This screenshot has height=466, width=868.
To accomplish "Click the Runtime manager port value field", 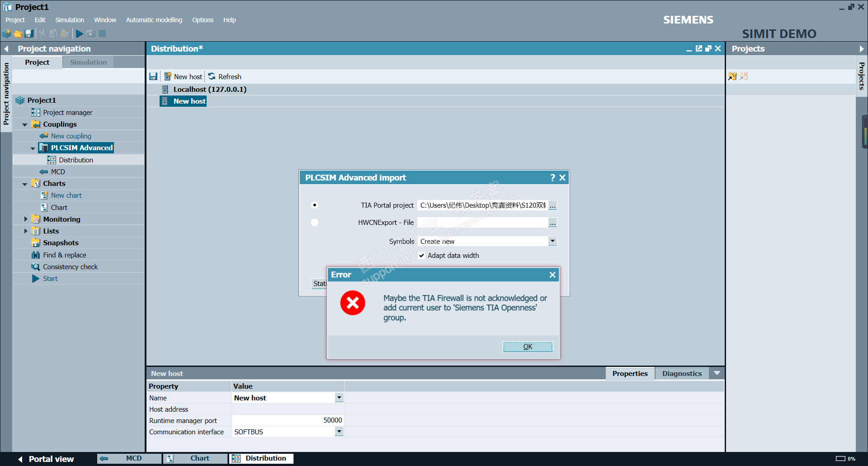I will tap(288, 420).
